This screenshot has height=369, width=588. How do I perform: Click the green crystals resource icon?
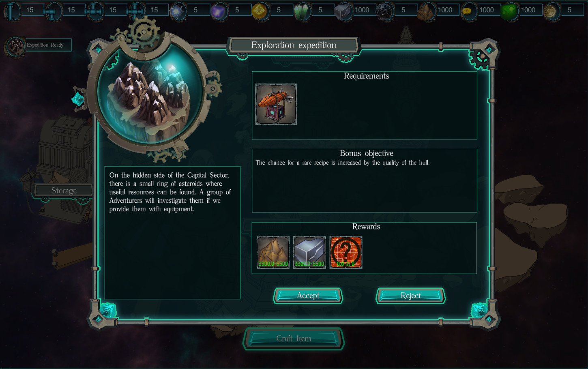(x=302, y=11)
